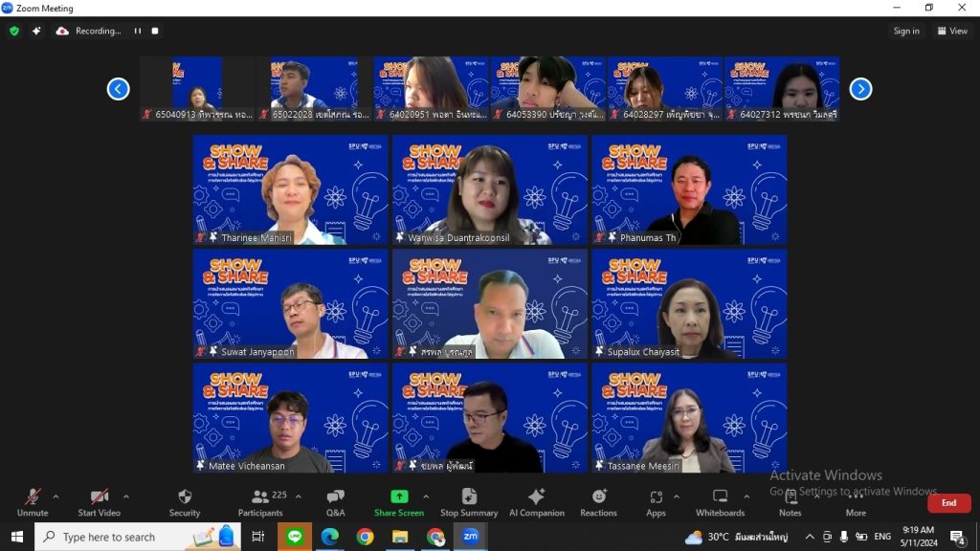Open Task View on the taskbar
980x551 pixels.
(257, 537)
